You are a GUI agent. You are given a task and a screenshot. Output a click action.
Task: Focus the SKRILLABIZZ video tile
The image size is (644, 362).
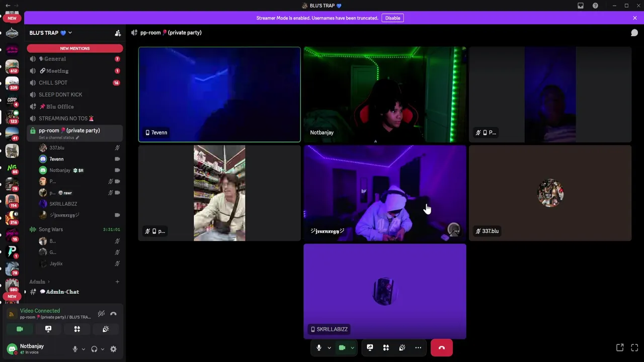click(385, 292)
